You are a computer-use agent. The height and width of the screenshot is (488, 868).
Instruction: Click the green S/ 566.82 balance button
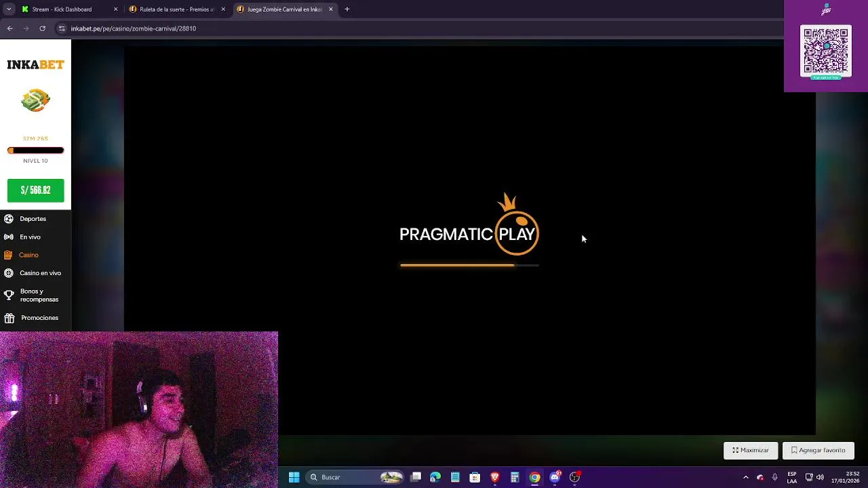click(x=36, y=190)
